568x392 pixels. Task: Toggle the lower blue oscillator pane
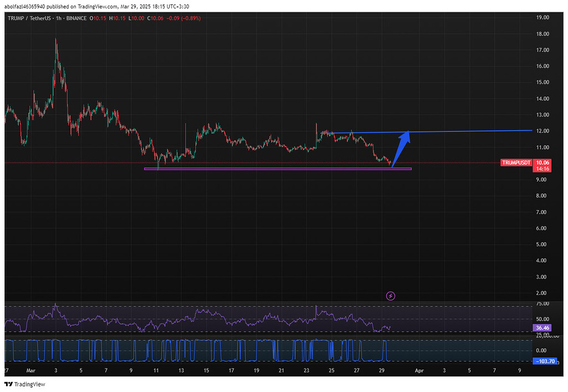(277, 349)
